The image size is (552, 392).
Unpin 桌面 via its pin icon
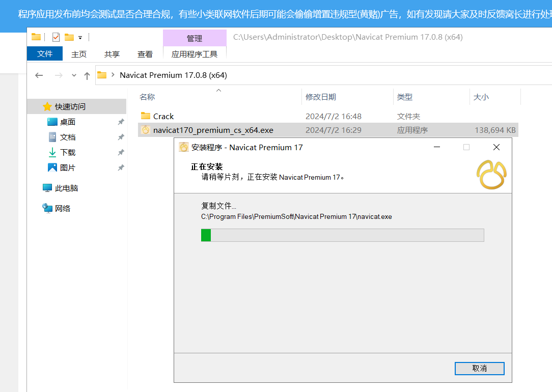click(x=121, y=122)
